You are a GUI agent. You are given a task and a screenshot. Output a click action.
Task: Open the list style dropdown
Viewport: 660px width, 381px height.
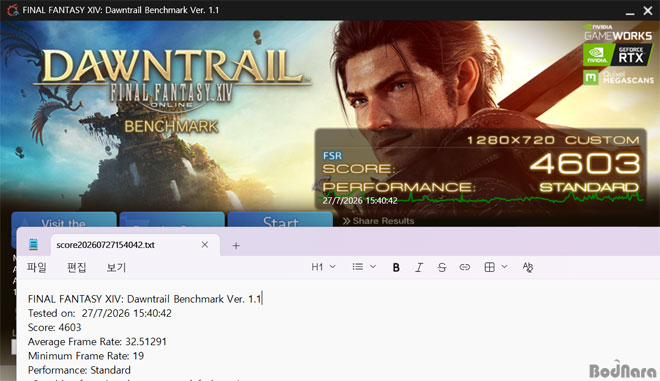(364, 267)
